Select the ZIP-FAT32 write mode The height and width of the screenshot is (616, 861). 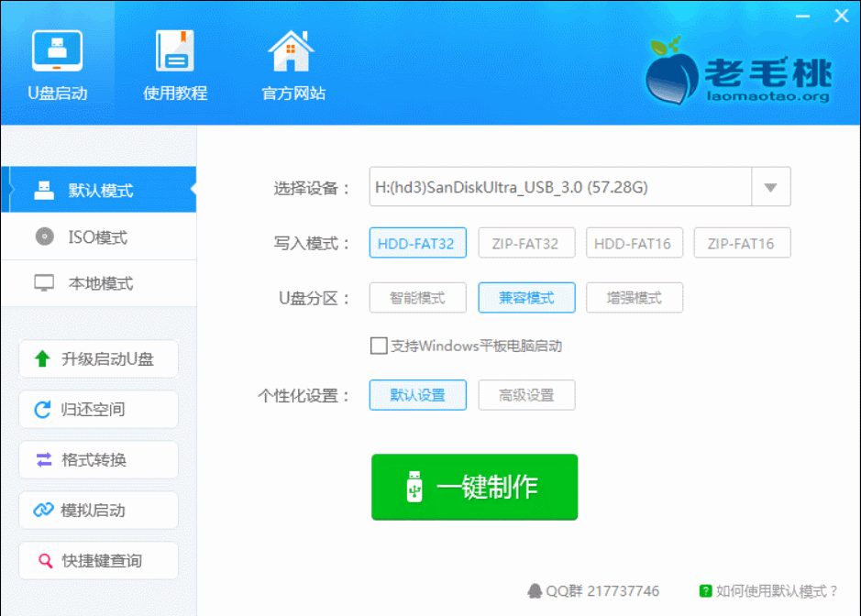coord(526,242)
